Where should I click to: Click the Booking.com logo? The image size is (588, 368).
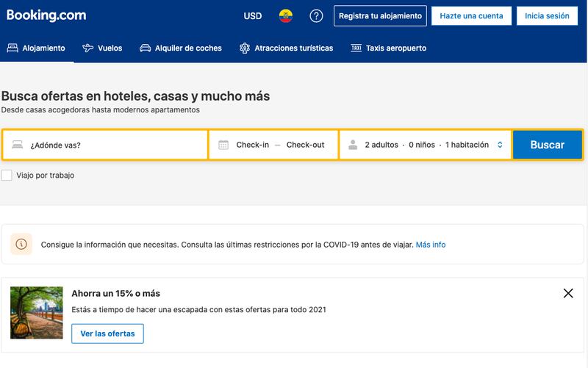[46, 15]
